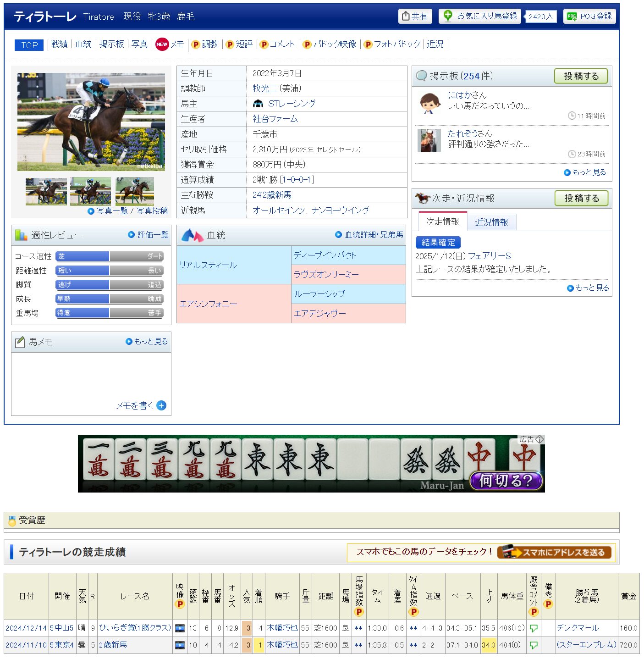Click the STレーシング owner silks icon

[x=258, y=104]
